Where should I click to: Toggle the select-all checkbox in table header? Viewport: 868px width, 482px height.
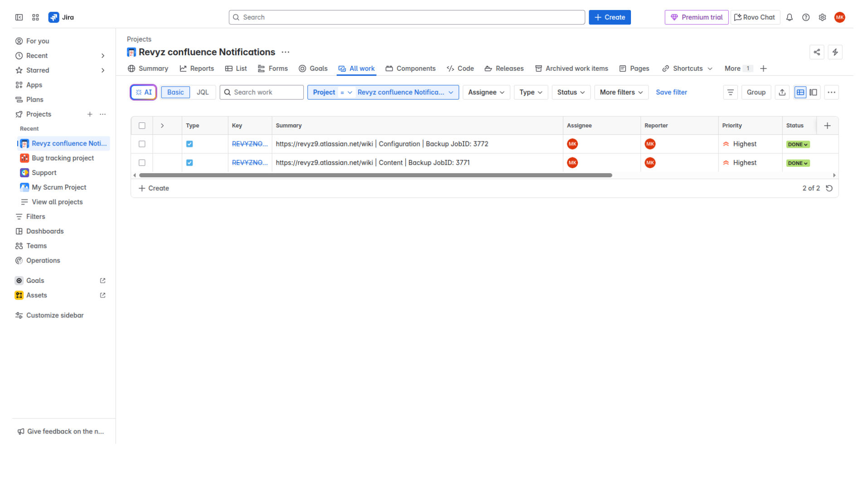click(142, 125)
